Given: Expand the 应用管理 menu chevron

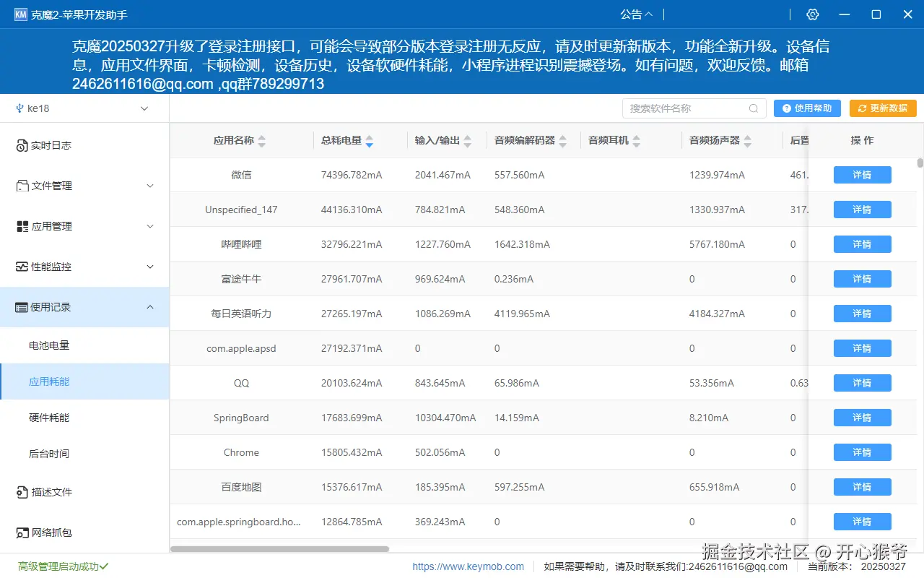Looking at the screenshot, I should (150, 226).
